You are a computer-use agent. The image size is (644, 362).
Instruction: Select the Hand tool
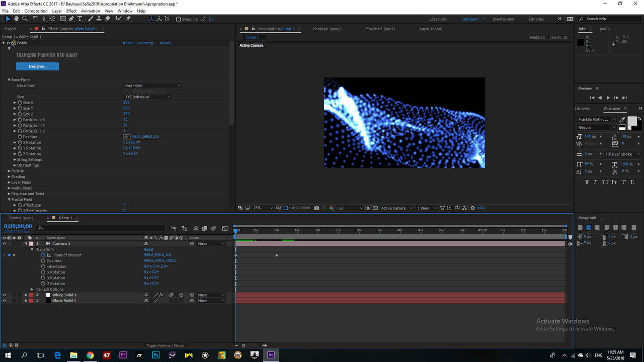pos(16,19)
